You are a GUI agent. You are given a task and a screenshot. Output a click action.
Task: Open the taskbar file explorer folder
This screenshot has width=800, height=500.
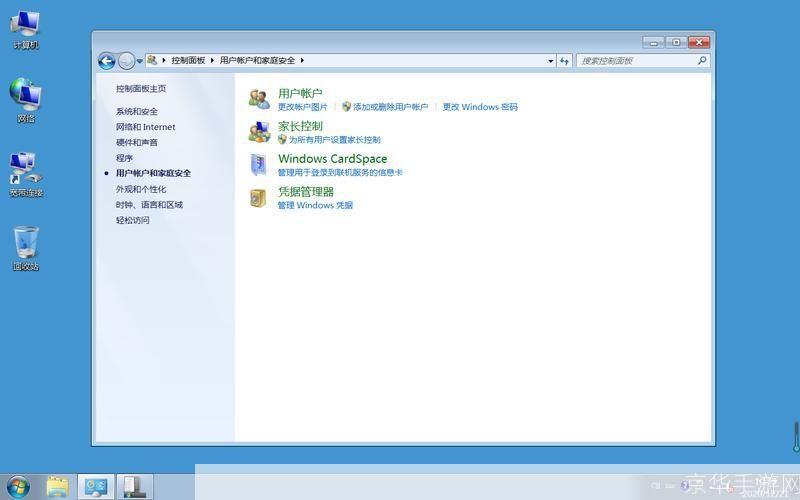click(x=58, y=487)
